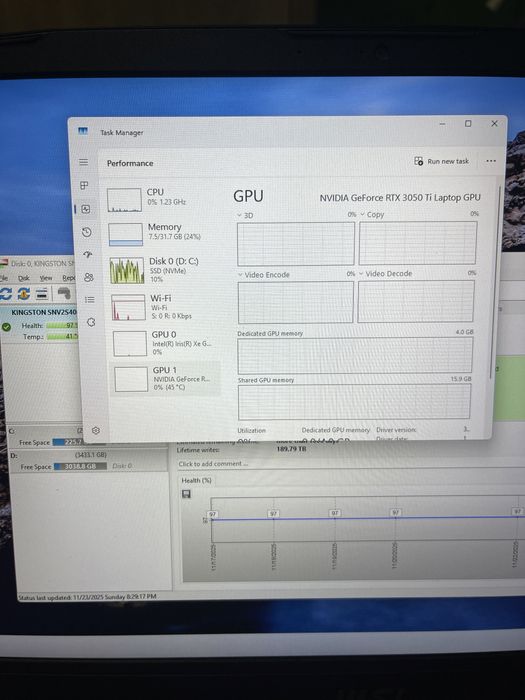Select the GPU 1 NVIDIA GeForce entry
525x700 pixels.
(165, 379)
